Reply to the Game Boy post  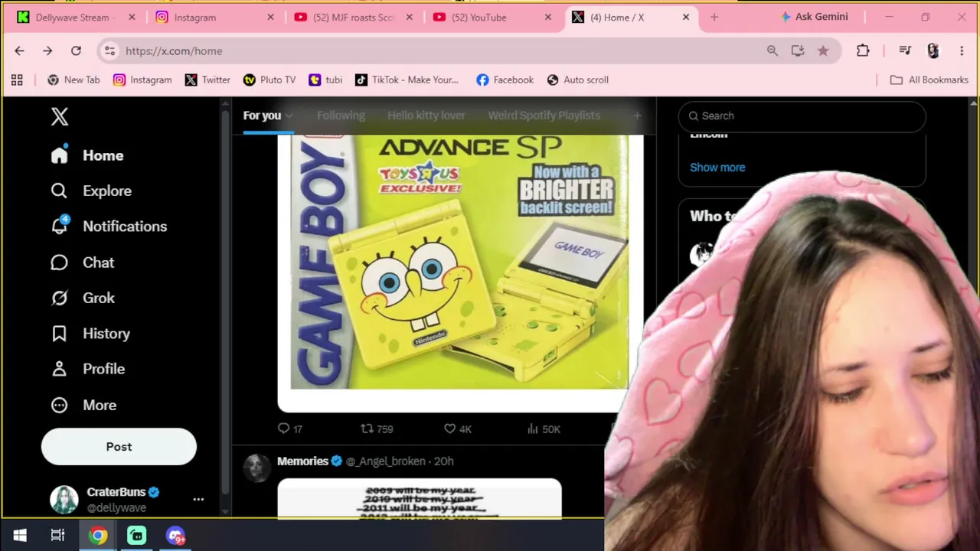(290, 429)
